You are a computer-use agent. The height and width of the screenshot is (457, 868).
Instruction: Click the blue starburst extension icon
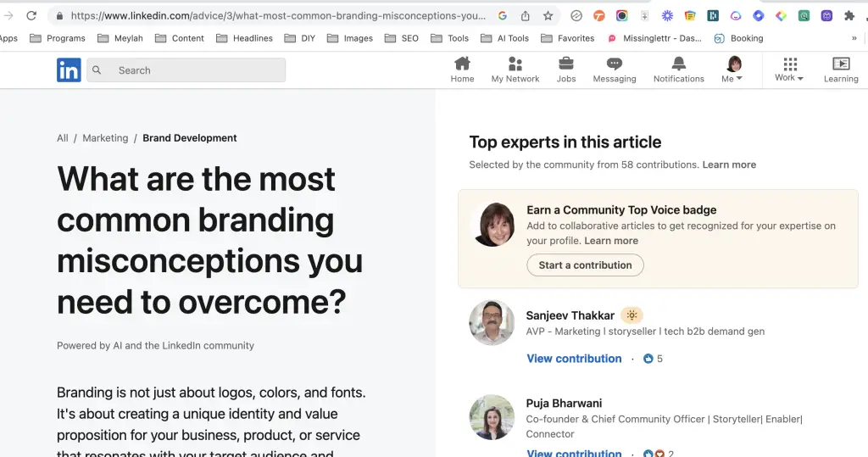click(x=668, y=15)
